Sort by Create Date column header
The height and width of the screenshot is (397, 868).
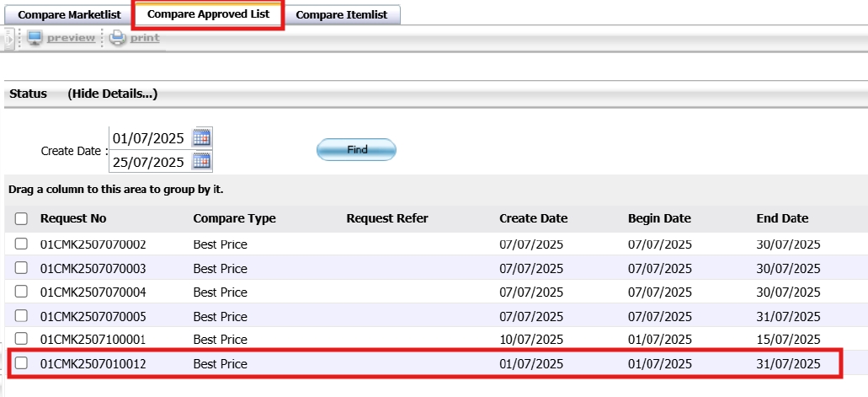(x=533, y=218)
